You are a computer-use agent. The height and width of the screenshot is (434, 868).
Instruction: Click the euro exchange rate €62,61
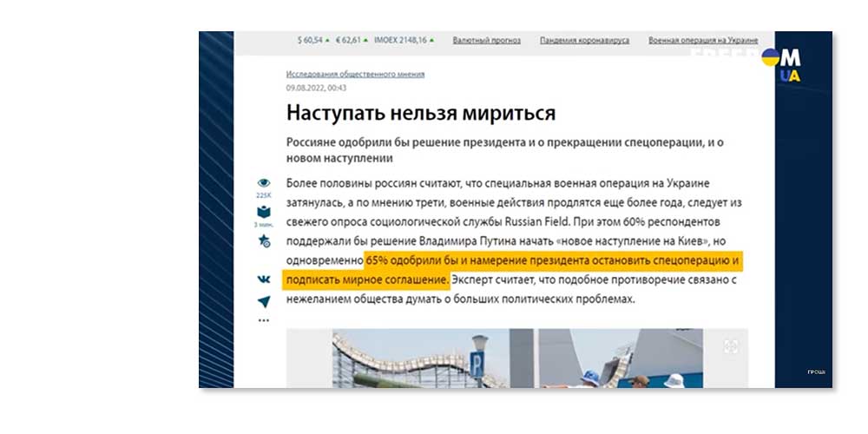pos(350,40)
